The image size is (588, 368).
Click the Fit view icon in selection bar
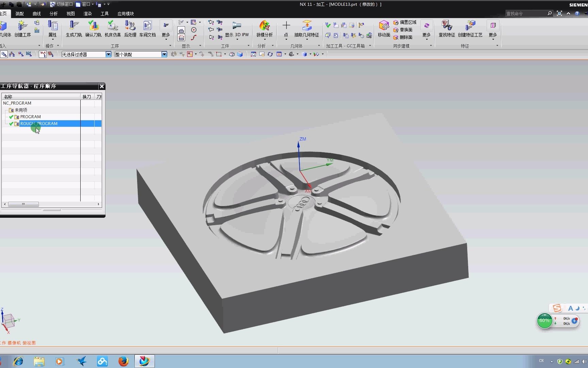[253, 54]
